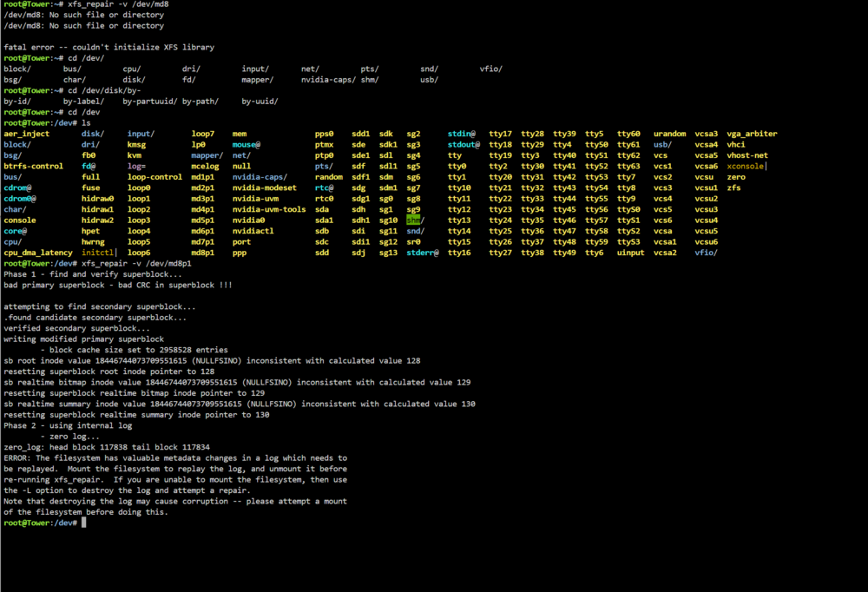Select the 'kvm' device entry
The width and height of the screenshot is (868, 592).
point(134,155)
